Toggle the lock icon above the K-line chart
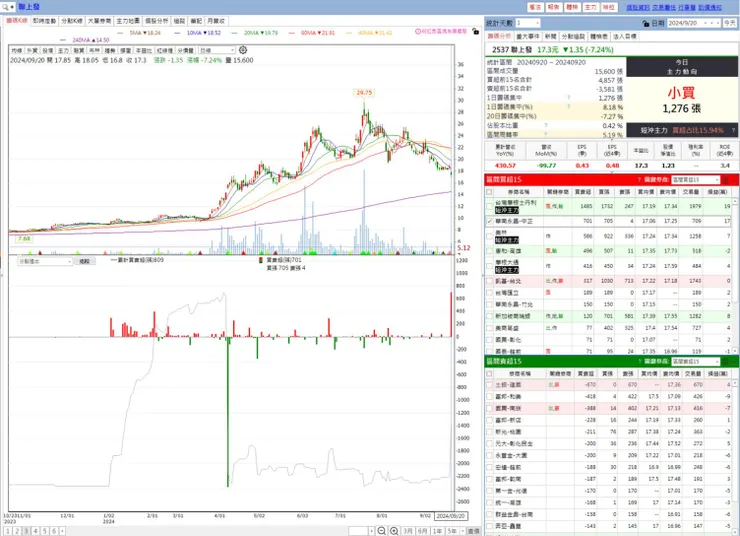Screen dimensions: 740x536 point(476,32)
